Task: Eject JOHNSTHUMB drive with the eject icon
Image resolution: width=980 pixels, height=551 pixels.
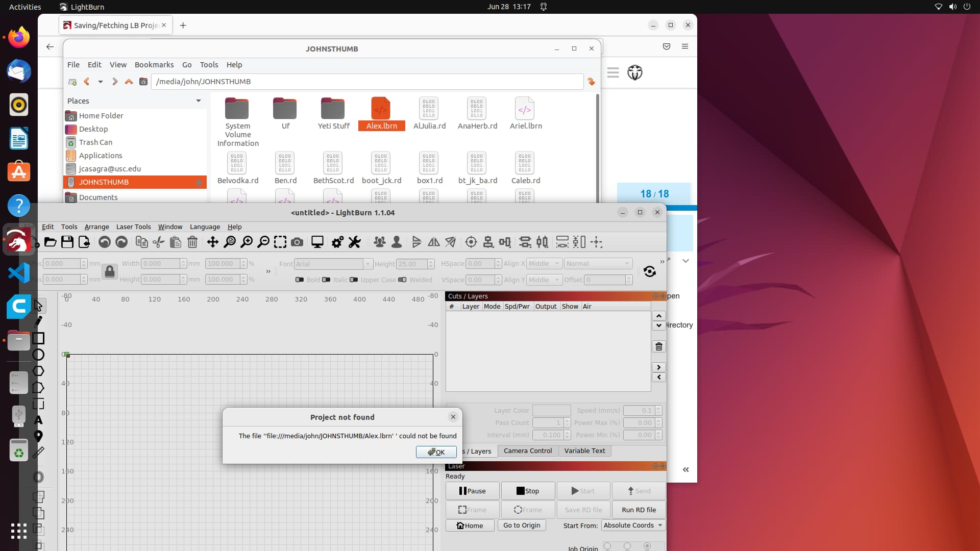Action: click(x=199, y=182)
